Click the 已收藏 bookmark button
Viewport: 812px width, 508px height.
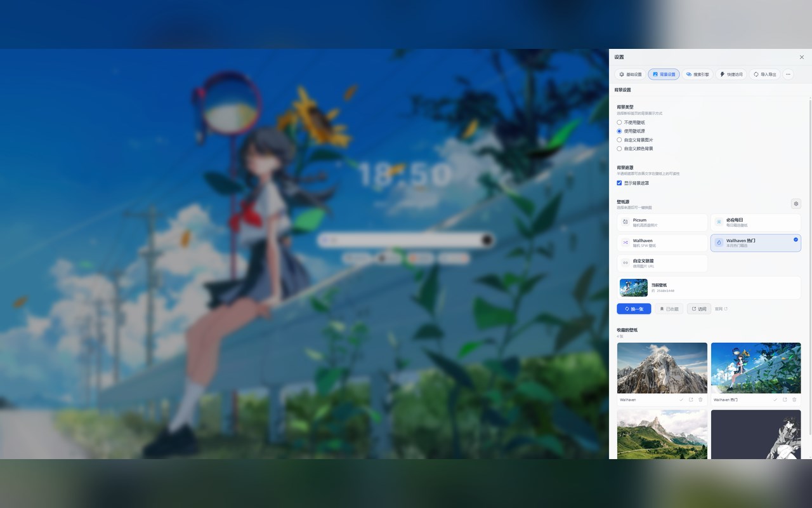669,309
